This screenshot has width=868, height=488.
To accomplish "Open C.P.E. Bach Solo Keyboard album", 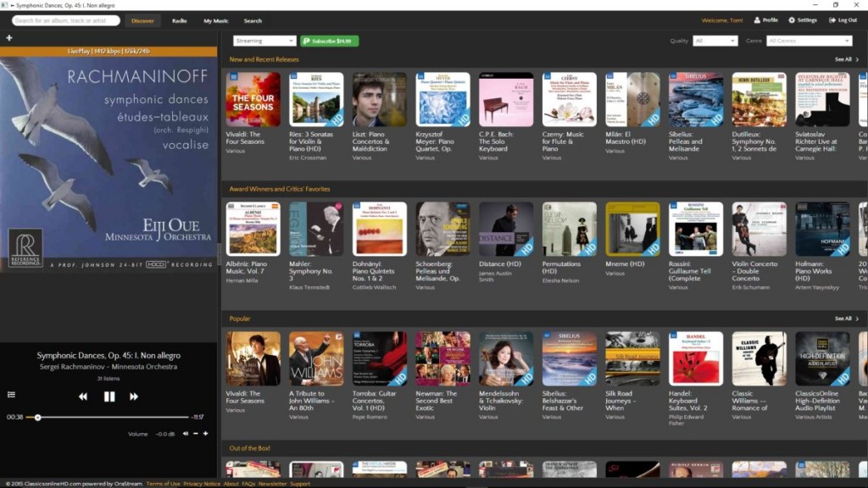I will 506,100.
